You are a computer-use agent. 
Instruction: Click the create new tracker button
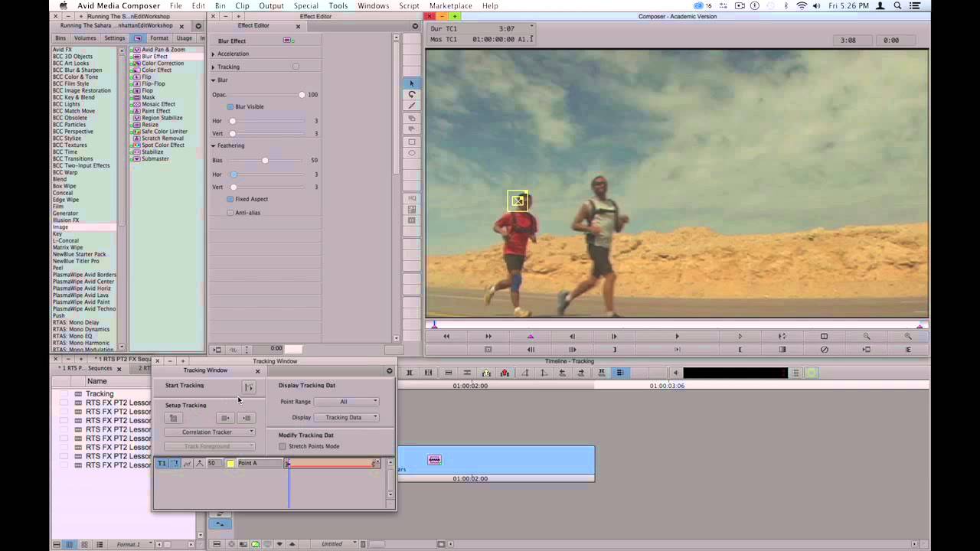pyautogui.click(x=173, y=418)
